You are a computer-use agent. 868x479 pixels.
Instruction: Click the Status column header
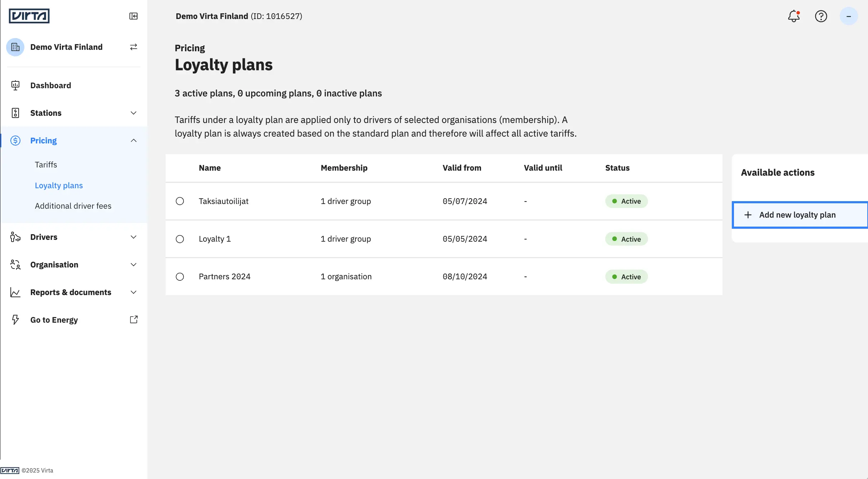point(617,168)
